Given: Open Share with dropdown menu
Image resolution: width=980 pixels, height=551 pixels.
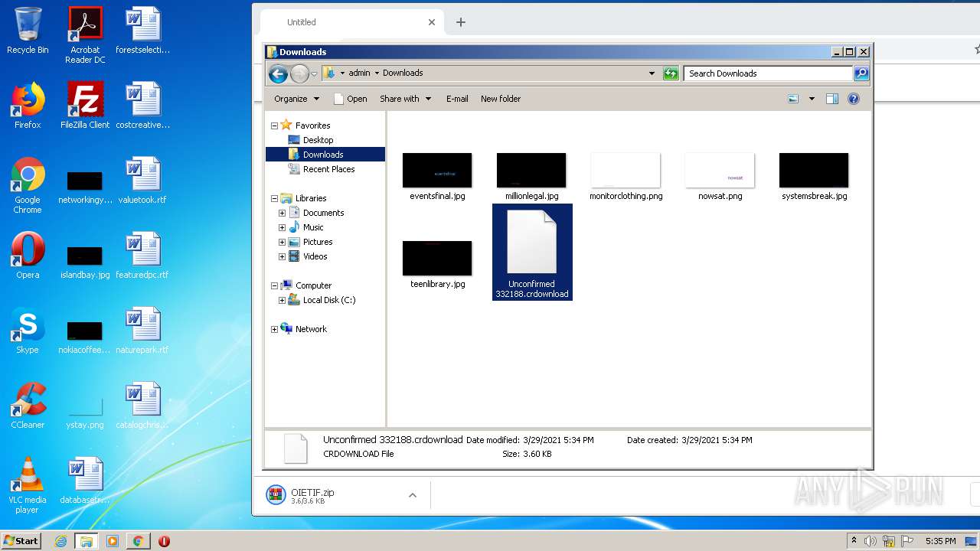Looking at the screenshot, I should pos(405,99).
